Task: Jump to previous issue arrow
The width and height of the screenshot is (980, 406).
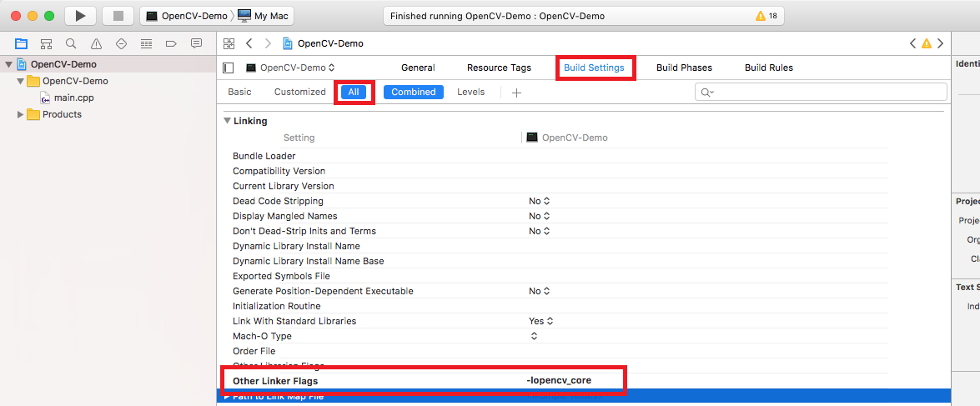Action: point(913,43)
